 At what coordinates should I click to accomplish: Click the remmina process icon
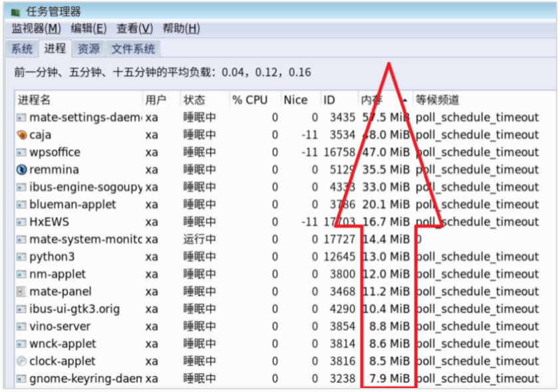(22, 169)
